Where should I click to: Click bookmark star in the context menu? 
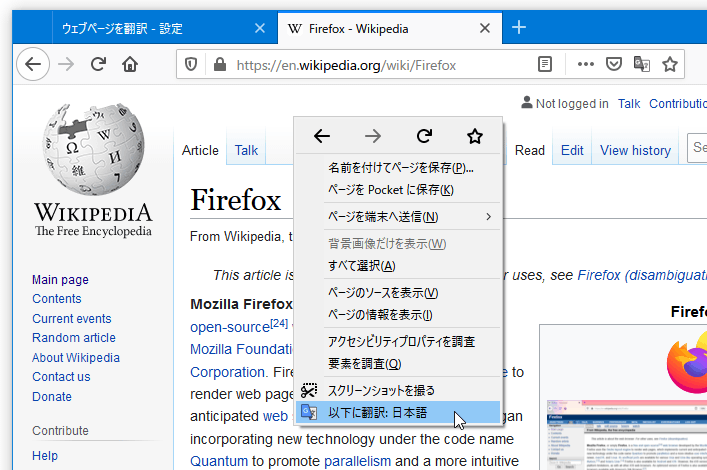[x=475, y=136]
